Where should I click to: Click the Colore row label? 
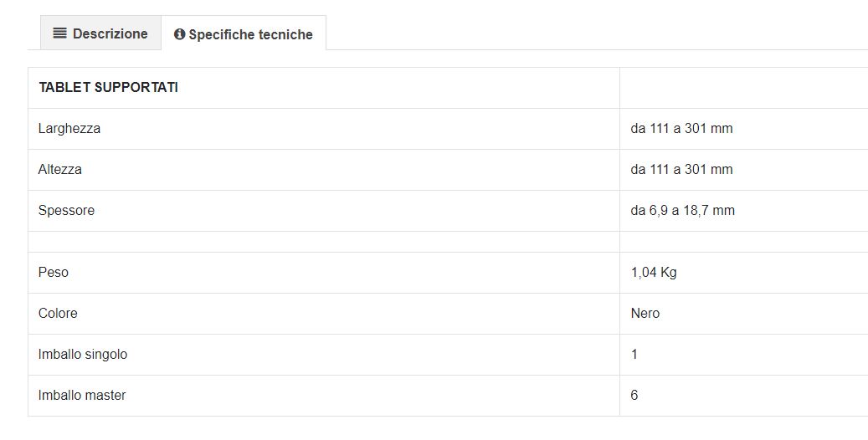click(x=58, y=313)
